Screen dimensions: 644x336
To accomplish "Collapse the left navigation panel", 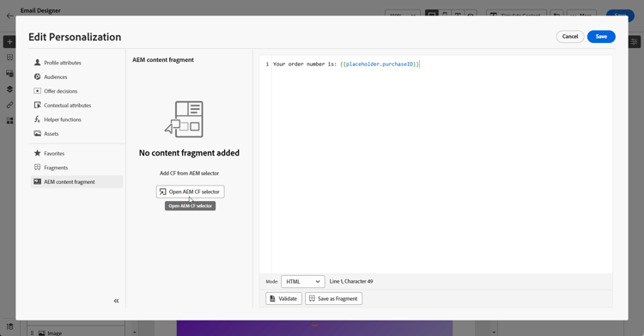I will 116,301.
